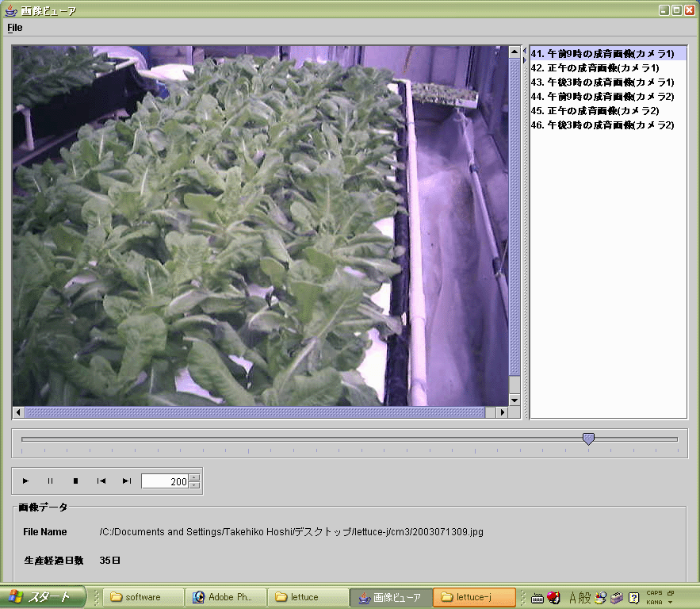Pause the image playback
This screenshot has height=609, width=700.
[x=51, y=481]
